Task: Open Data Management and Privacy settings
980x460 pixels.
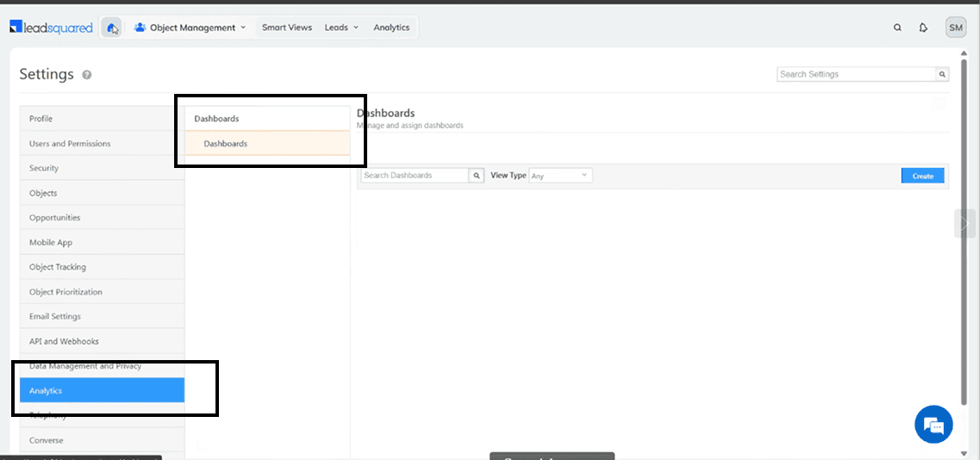Action: (x=102, y=365)
